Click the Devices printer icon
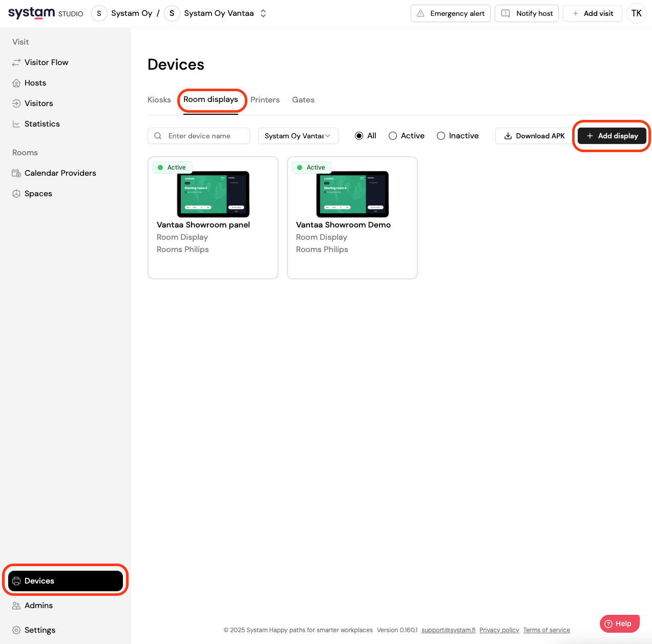The width and height of the screenshot is (652, 644). 16,581
